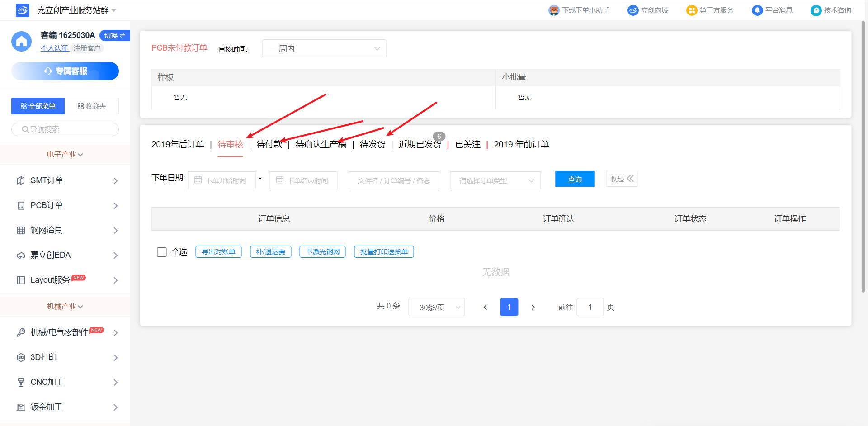Click the blue home avatar icon

pyautogui.click(x=21, y=41)
